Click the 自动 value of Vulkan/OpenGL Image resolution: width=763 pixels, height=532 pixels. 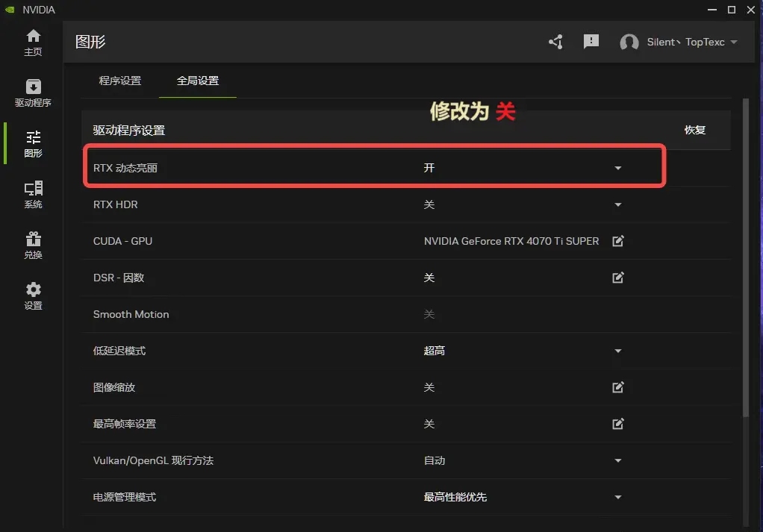click(434, 460)
